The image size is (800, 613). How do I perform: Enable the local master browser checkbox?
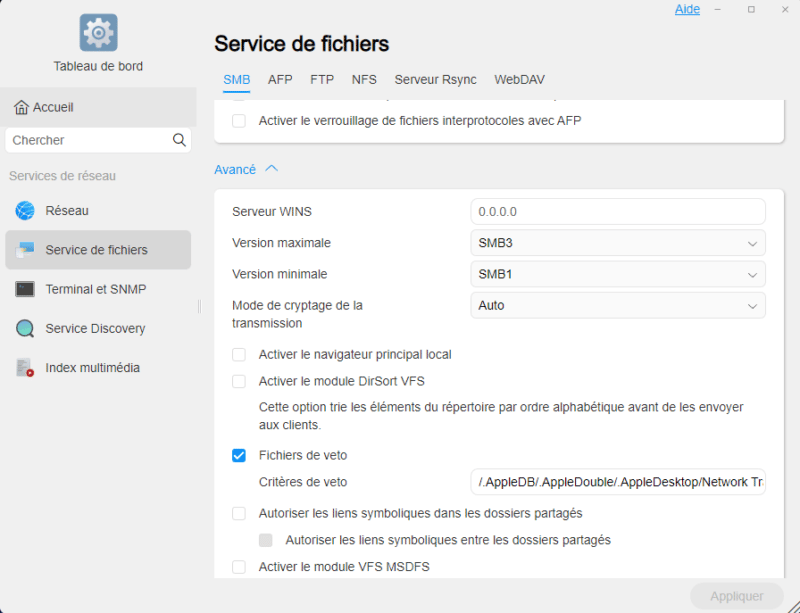[x=239, y=354]
